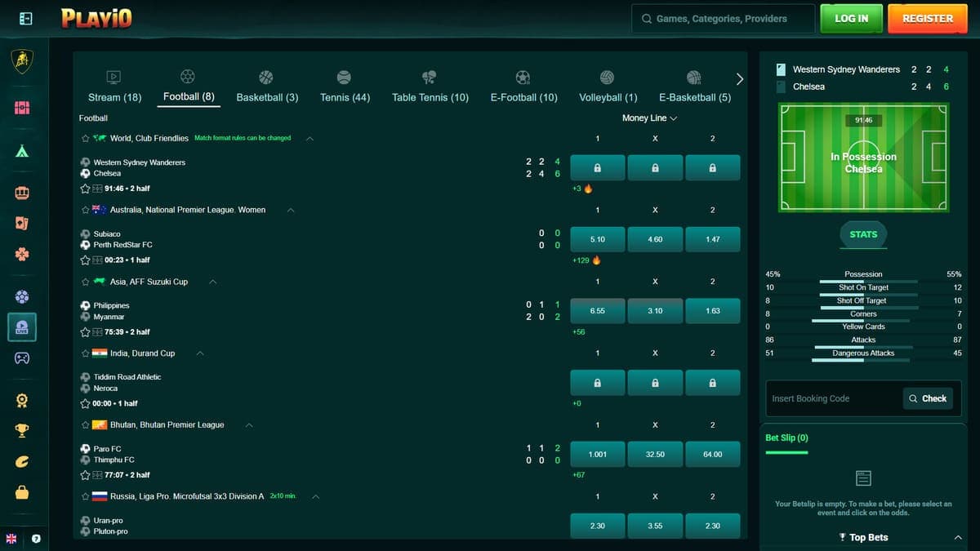Favorite the India, Durand Cup league star
Screen dimensions: 980x551
click(x=85, y=353)
